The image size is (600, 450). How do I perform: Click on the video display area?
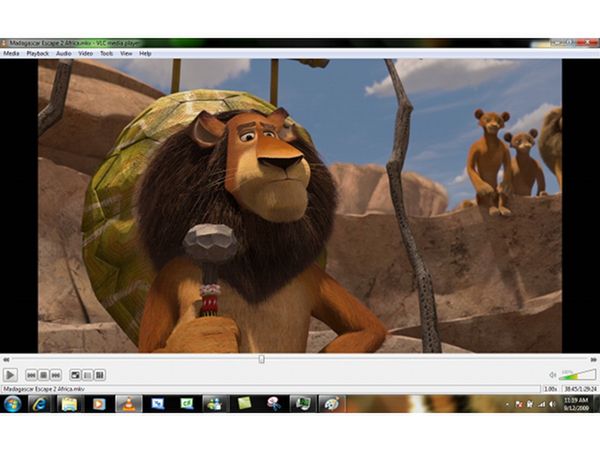(x=300, y=205)
